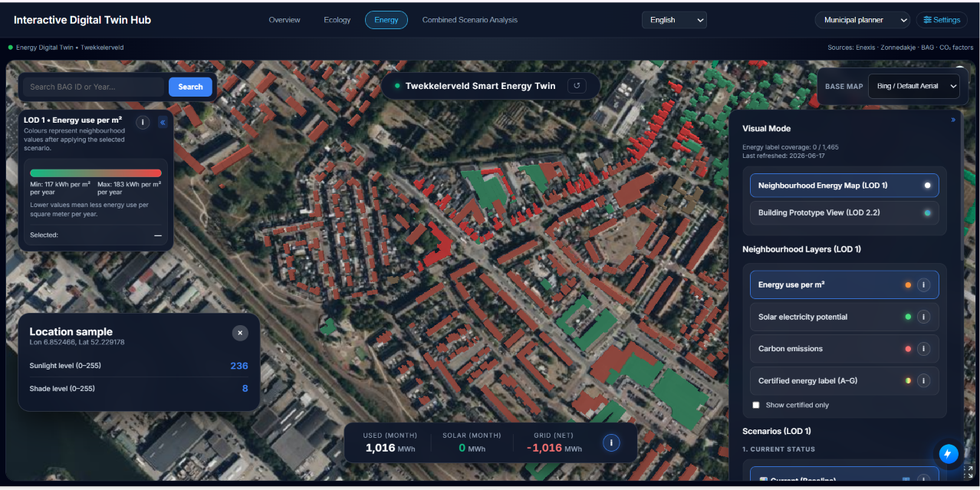Click the blue Search button

click(x=190, y=87)
